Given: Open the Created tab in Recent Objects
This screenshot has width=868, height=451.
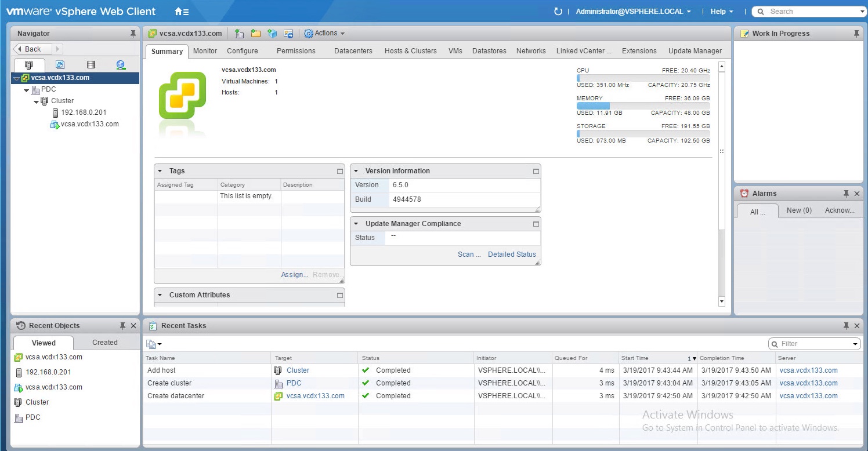Looking at the screenshot, I should (104, 343).
